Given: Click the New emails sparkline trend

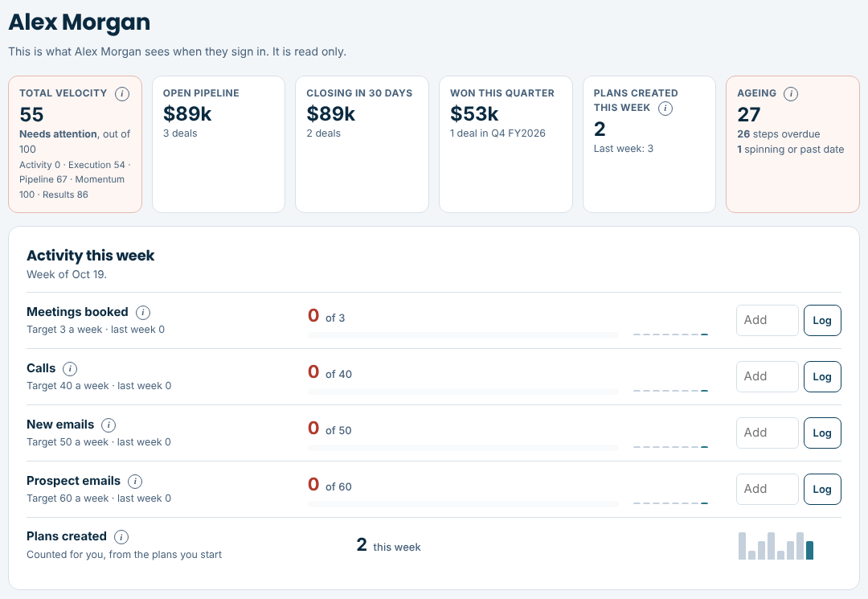Looking at the screenshot, I should [670, 447].
